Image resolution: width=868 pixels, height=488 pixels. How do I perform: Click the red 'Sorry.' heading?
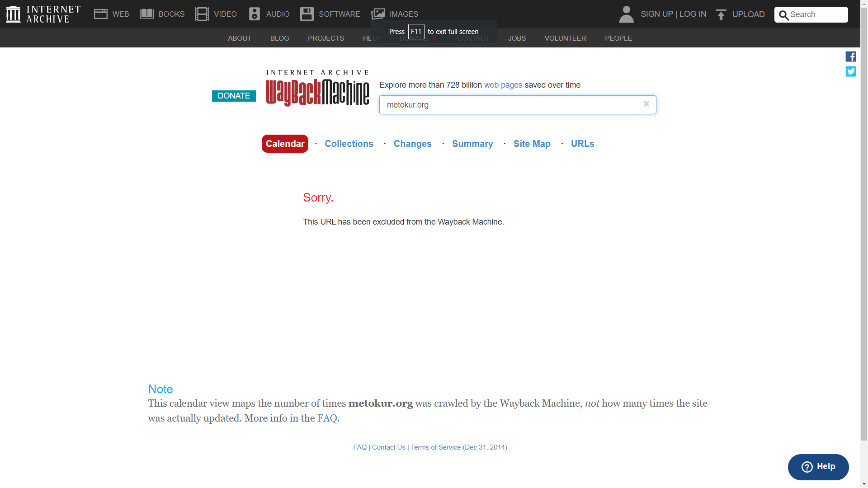click(318, 197)
